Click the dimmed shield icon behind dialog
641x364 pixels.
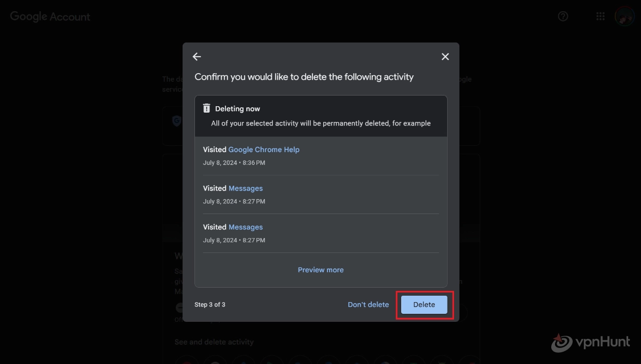point(176,121)
